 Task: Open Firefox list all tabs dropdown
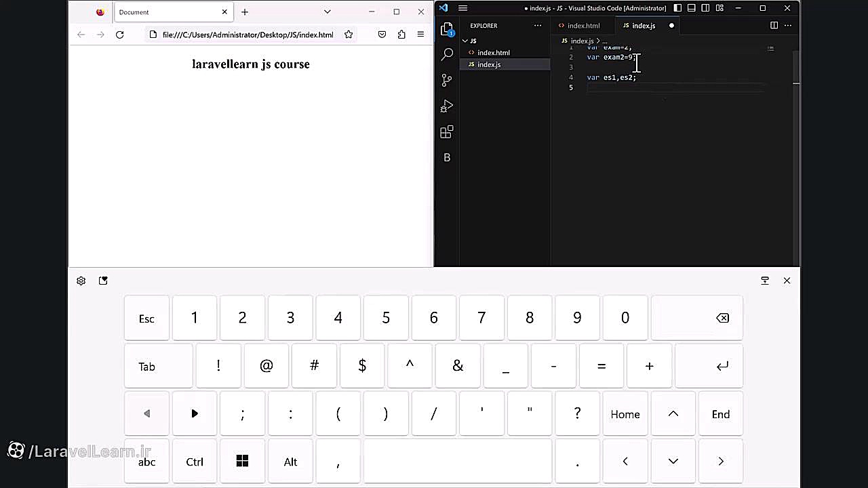tap(328, 12)
